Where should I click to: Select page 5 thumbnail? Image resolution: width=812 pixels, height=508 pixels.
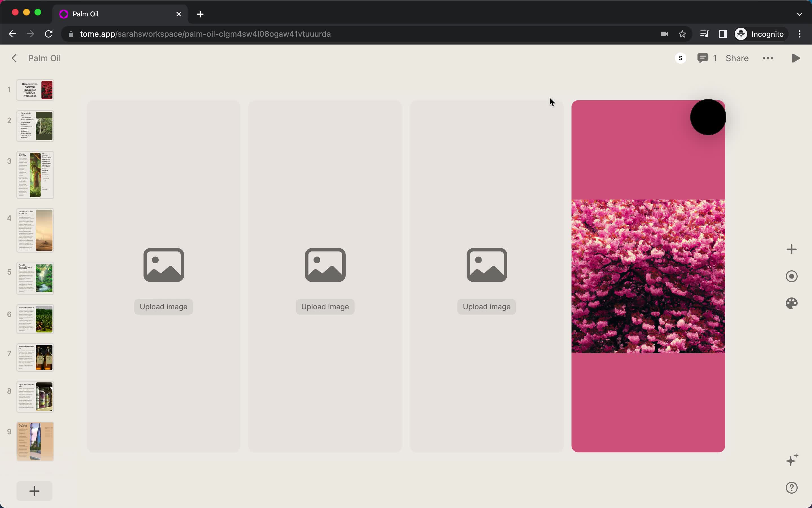(35, 278)
